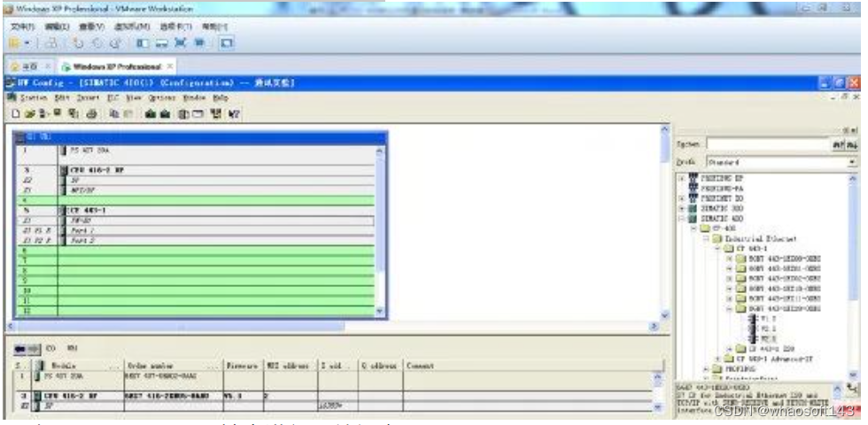Select the Port 2 row in the rack
868x425 pixels.
(194, 241)
